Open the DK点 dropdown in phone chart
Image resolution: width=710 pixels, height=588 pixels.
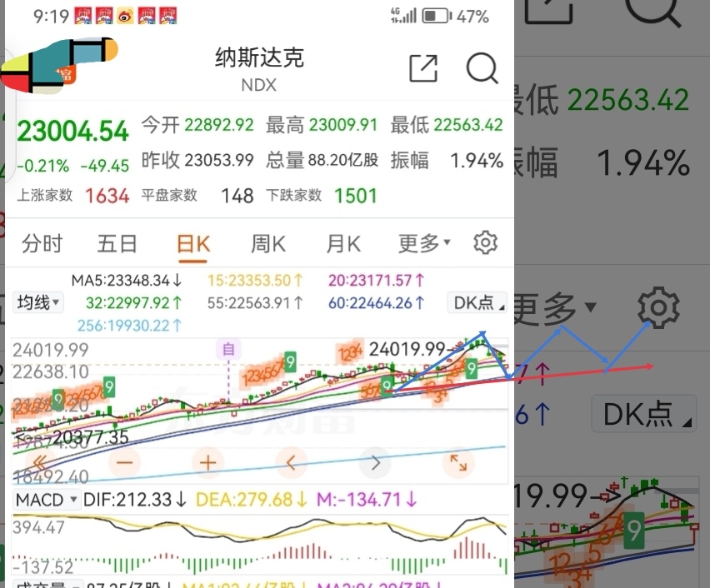point(477,302)
